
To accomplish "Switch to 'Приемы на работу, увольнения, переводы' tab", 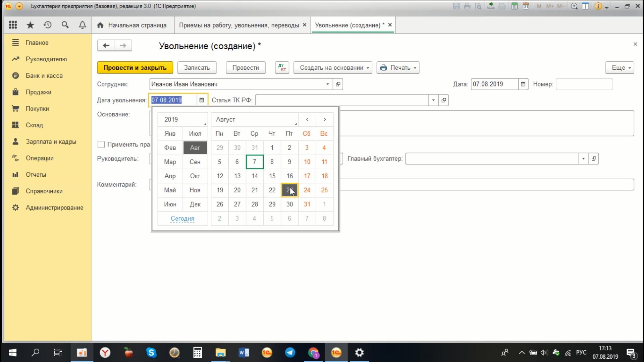I will coord(239,25).
